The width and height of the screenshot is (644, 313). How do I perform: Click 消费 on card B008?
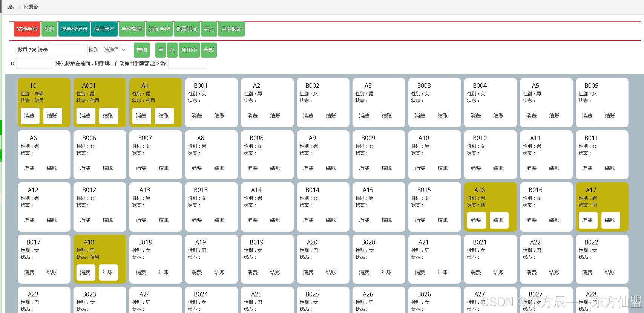click(x=253, y=168)
